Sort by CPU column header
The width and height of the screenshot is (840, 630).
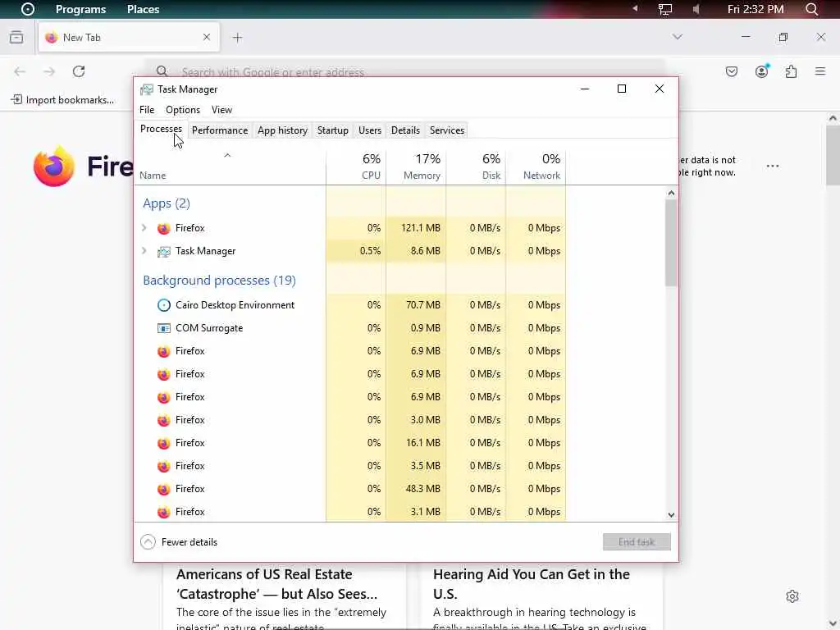click(356, 167)
